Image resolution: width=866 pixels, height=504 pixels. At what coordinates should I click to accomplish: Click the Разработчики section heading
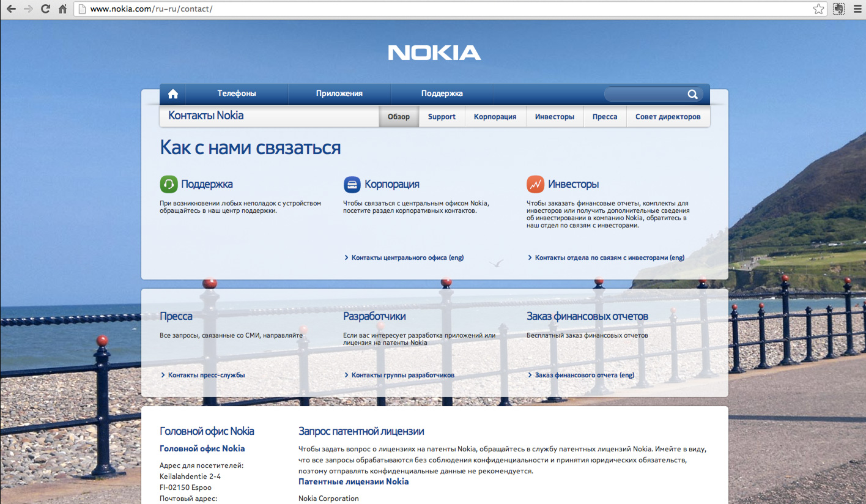tap(374, 316)
